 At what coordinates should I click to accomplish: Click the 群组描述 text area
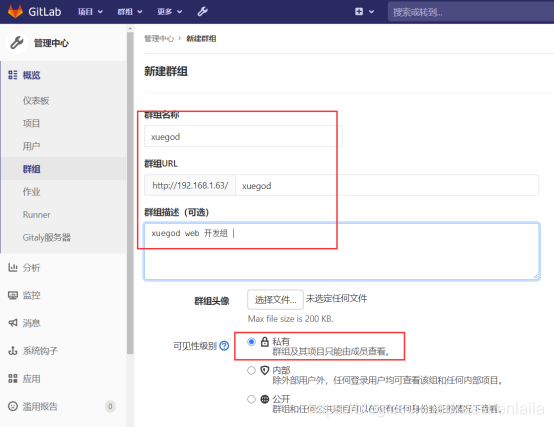[x=341, y=251]
